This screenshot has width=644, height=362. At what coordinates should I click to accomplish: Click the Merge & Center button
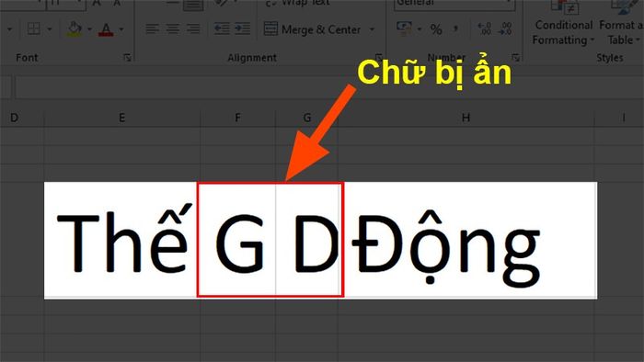pyautogui.click(x=312, y=29)
